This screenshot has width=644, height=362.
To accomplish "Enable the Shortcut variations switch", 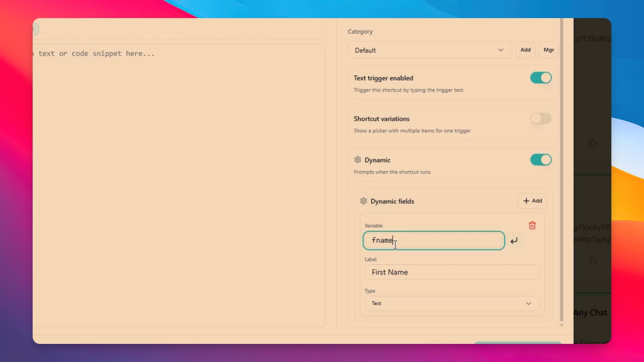I will tap(541, 119).
